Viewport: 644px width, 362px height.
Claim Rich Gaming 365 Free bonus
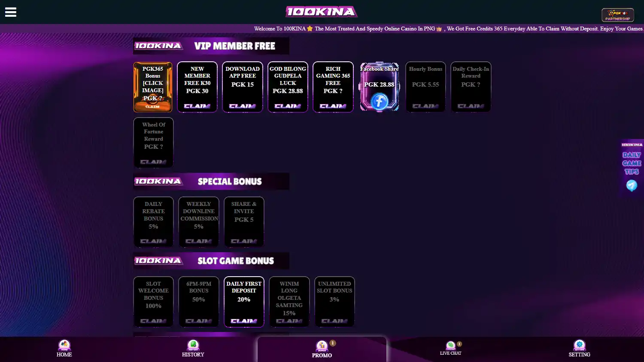coord(333,87)
